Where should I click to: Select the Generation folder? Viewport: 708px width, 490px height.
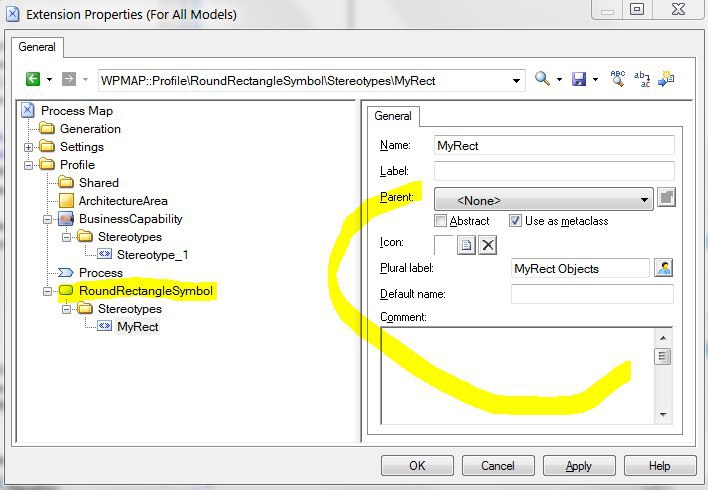[90, 129]
